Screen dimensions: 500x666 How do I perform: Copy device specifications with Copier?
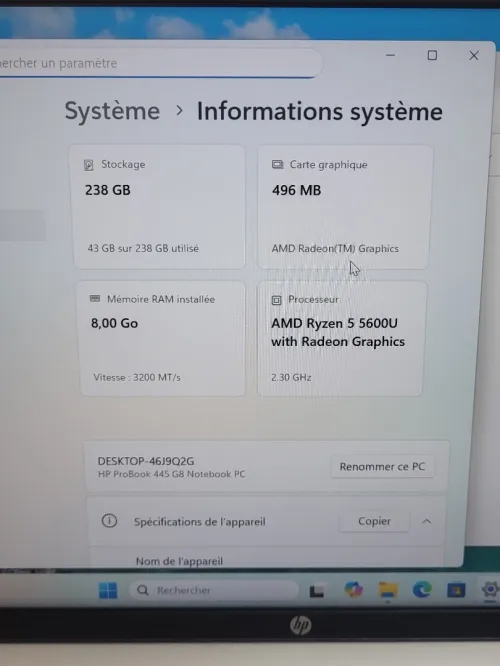(x=374, y=521)
